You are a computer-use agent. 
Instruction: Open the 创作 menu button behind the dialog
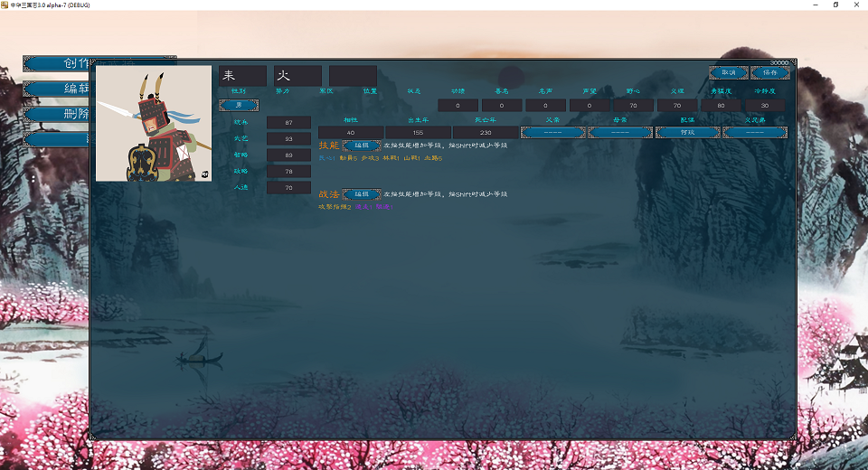56,63
